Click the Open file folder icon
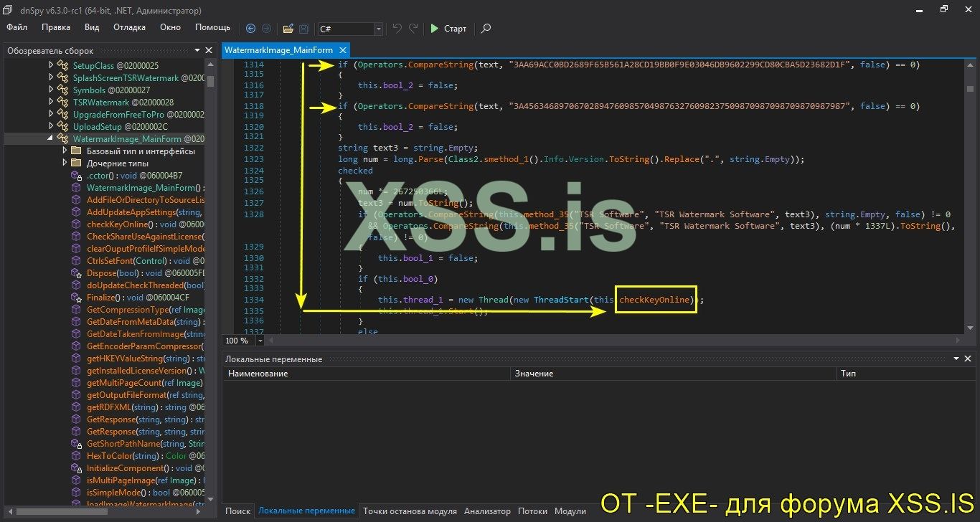The image size is (980, 522). pos(288,29)
